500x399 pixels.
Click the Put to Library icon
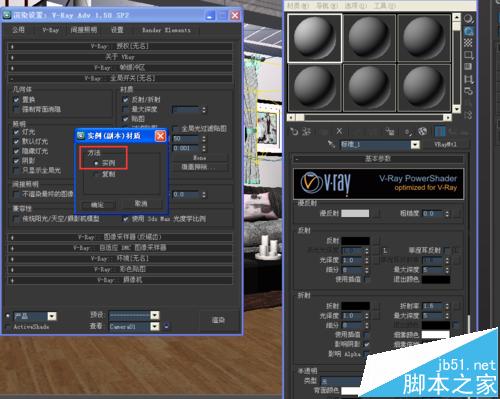tap(390, 131)
